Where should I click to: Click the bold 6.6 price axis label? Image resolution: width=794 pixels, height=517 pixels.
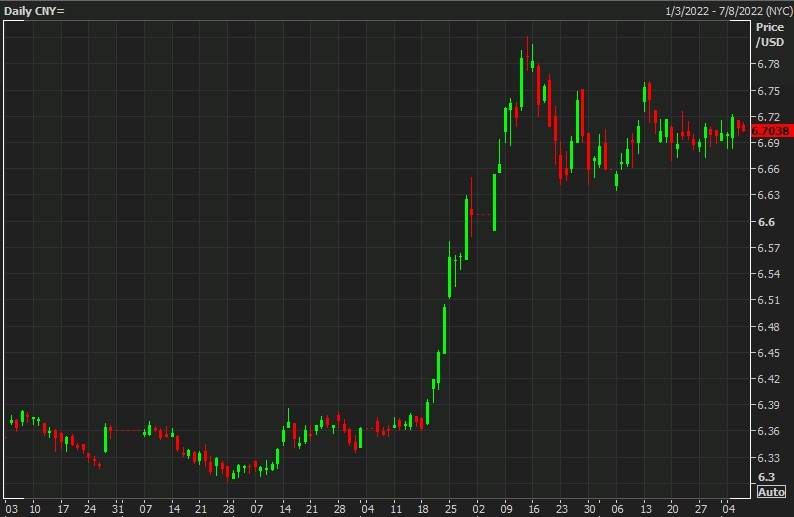[x=766, y=222]
